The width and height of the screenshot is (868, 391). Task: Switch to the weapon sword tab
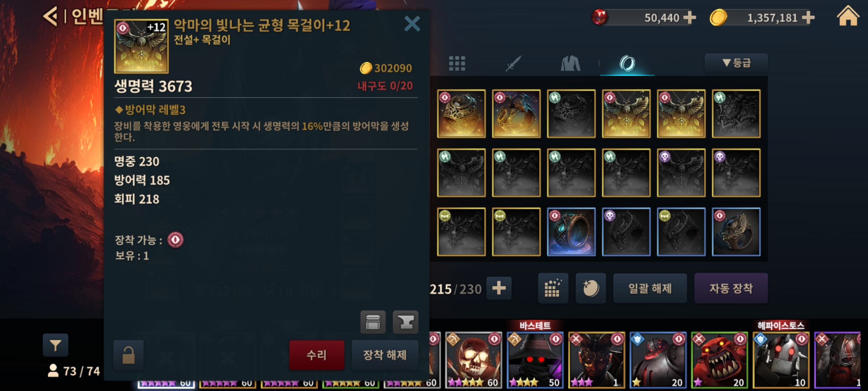513,63
